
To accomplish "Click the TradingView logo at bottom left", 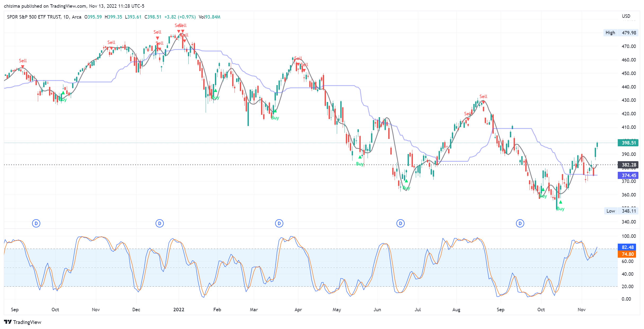I will click(x=23, y=322).
